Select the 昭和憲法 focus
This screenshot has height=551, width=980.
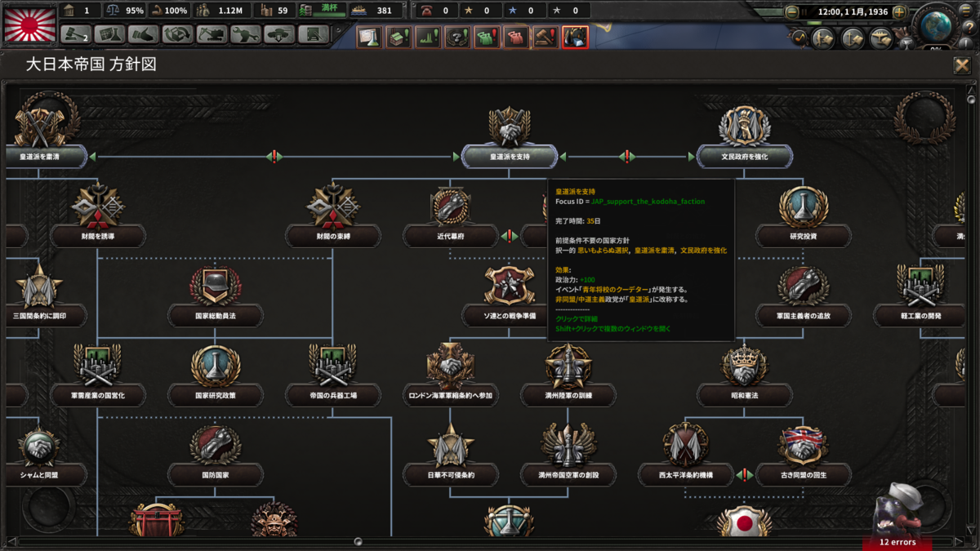point(745,395)
